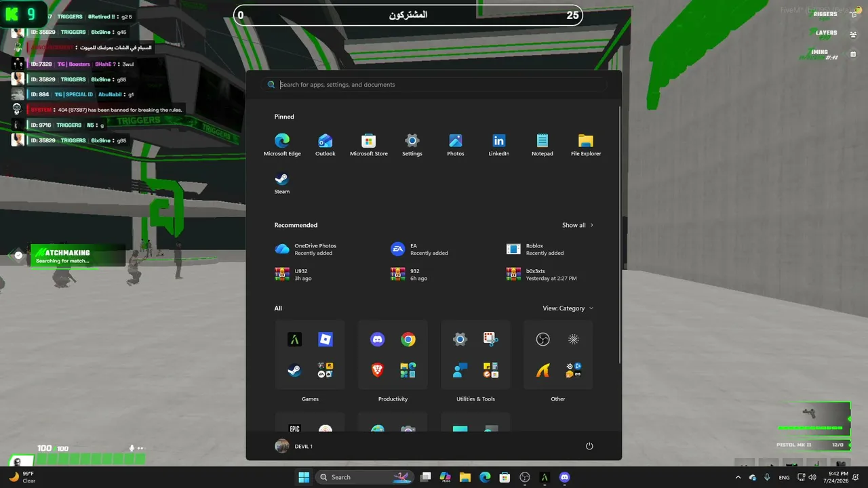Launch Discord from the Productivity category
The height and width of the screenshot is (488, 868).
pyautogui.click(x=378, y=340)
